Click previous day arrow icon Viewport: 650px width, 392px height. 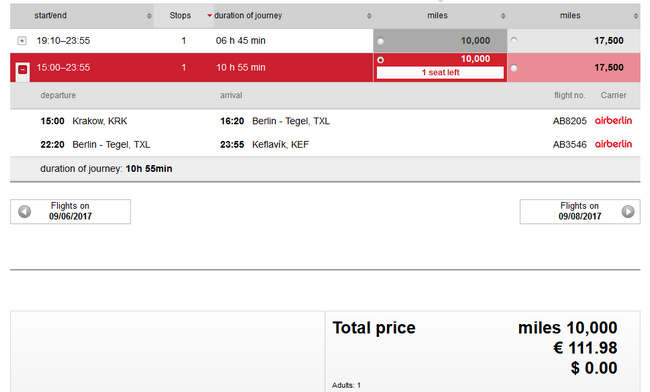point(24,211)
